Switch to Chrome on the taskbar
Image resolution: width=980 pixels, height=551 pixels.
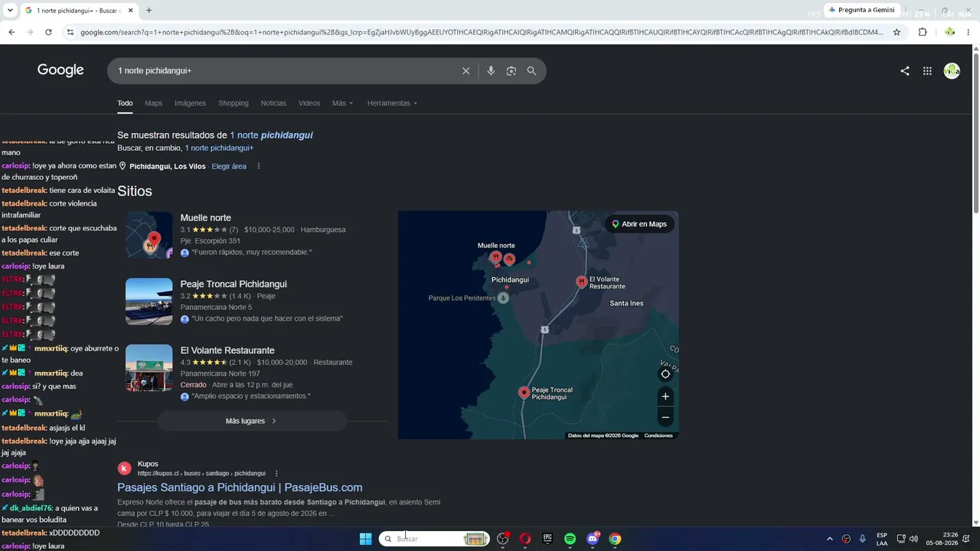coord(615,539)
